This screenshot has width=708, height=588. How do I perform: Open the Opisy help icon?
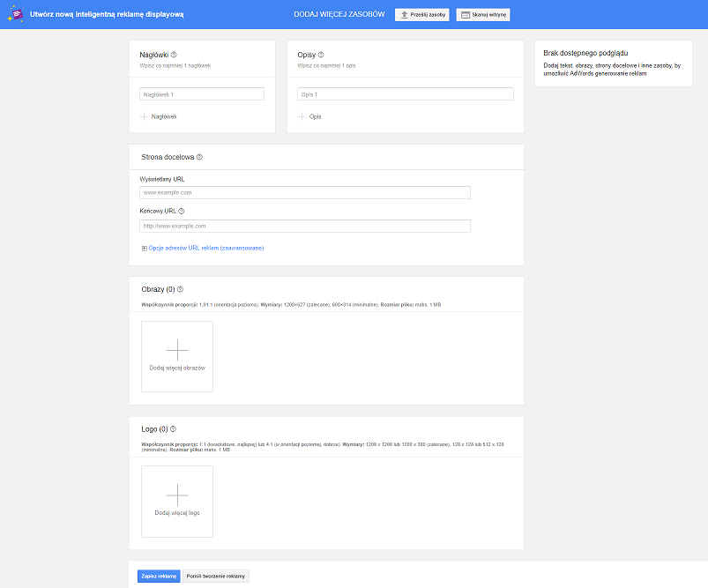click(323, 54)
